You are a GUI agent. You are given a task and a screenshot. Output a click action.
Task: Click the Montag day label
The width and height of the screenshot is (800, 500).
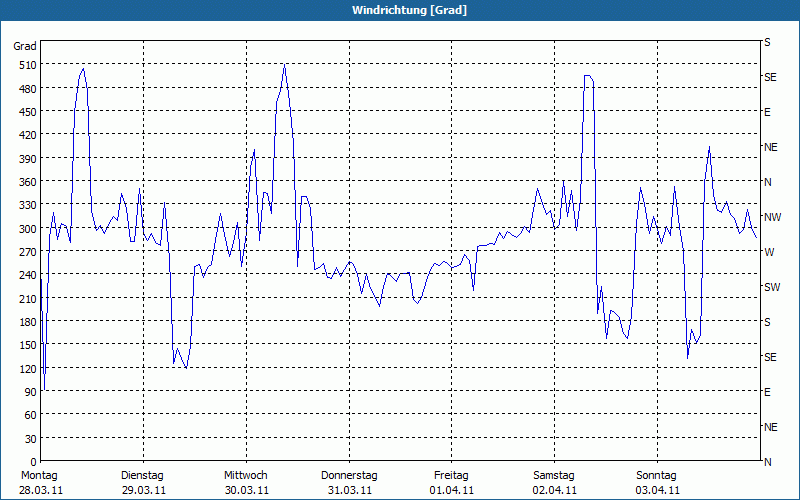(x=39, y=476)
